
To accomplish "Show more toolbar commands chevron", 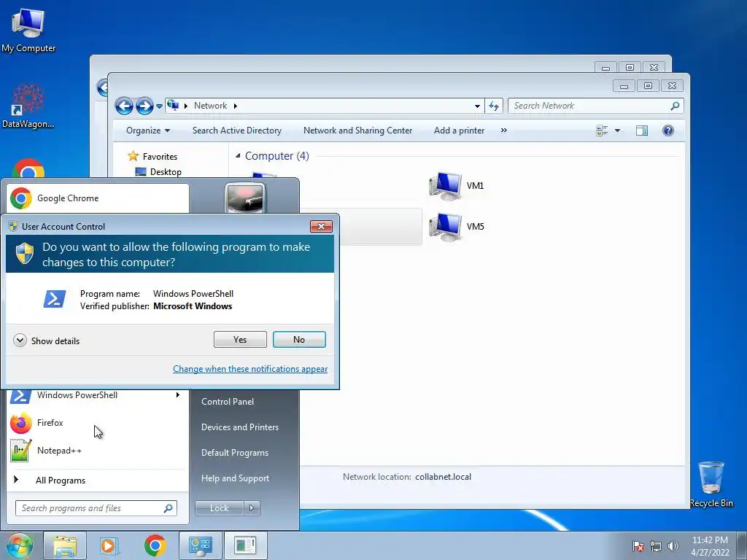I will coord(503,131).
